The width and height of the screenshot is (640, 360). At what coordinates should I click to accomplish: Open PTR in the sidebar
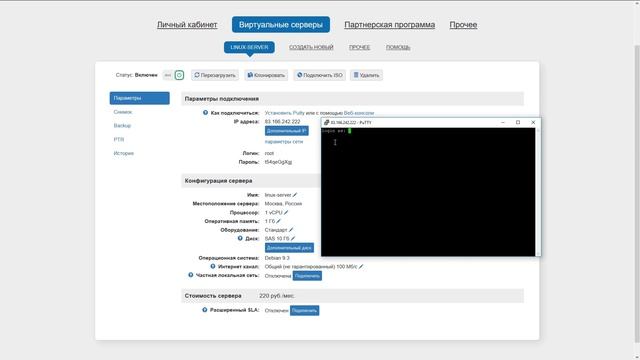point(118,140)
